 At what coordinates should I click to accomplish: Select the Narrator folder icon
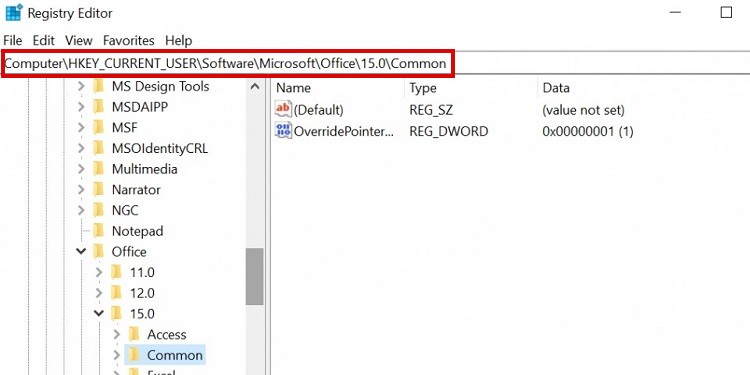[99, 189]
